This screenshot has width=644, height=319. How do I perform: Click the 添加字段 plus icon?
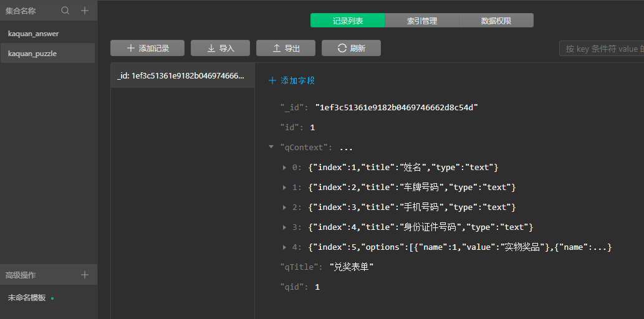[x=272, y=80]
